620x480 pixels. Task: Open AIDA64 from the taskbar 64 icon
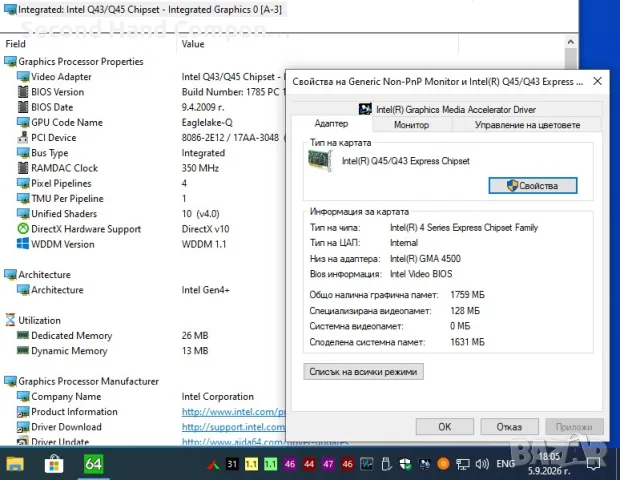[94, 463]
